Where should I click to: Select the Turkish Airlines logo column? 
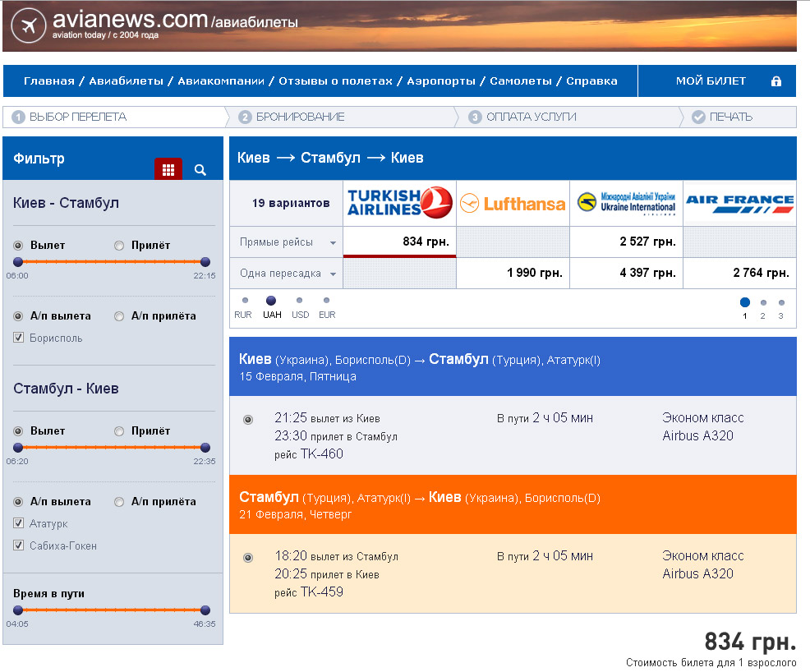(x=399, y=203)
